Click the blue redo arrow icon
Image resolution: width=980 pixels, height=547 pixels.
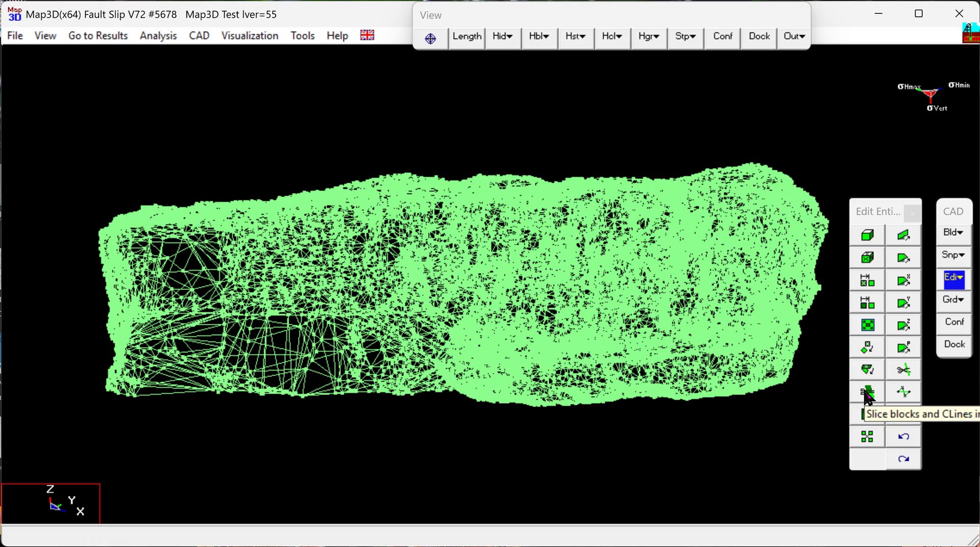[x=903, y=459]
